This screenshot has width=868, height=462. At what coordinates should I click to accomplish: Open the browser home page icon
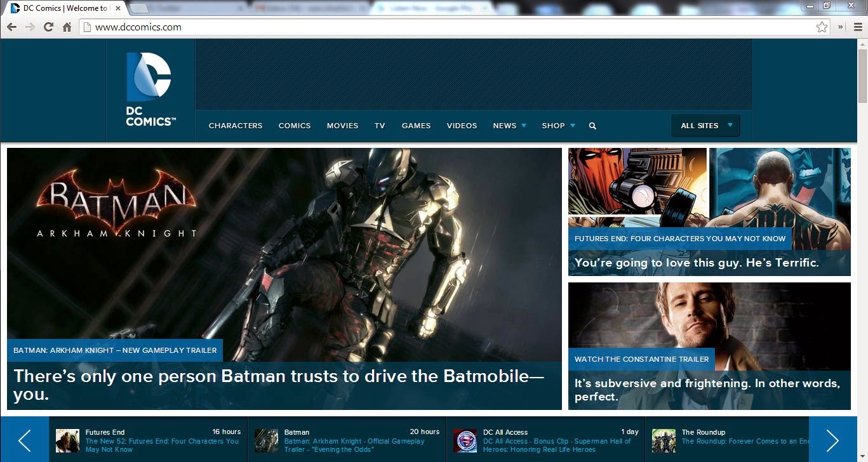coord(67,27)
